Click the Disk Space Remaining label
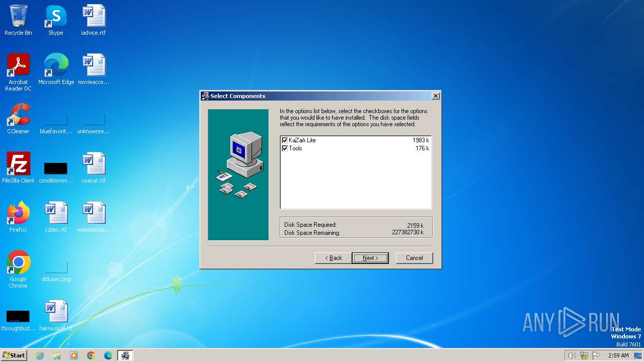This screenshot has width=644, height=362. point(312,233)
